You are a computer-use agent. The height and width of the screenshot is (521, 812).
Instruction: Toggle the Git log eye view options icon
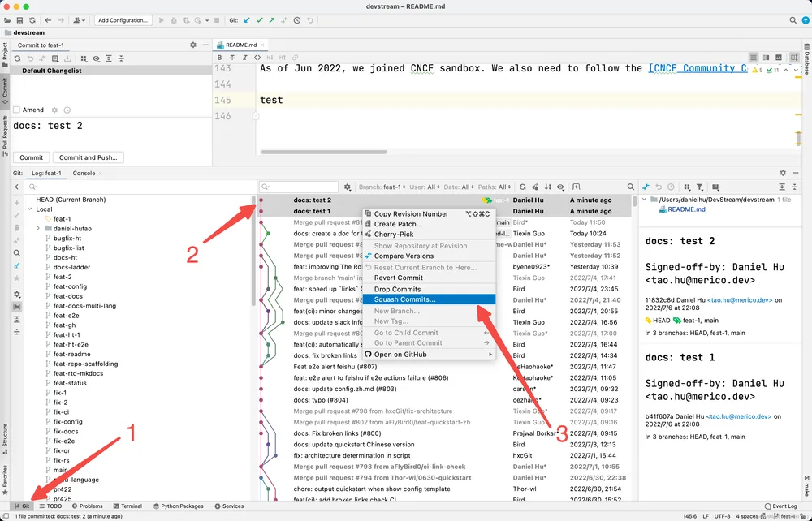560,187
